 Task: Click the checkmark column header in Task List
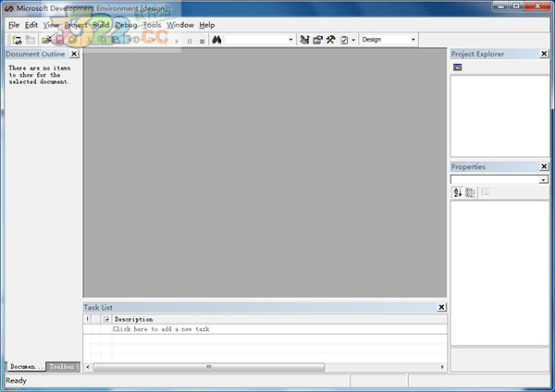(106, 320)
